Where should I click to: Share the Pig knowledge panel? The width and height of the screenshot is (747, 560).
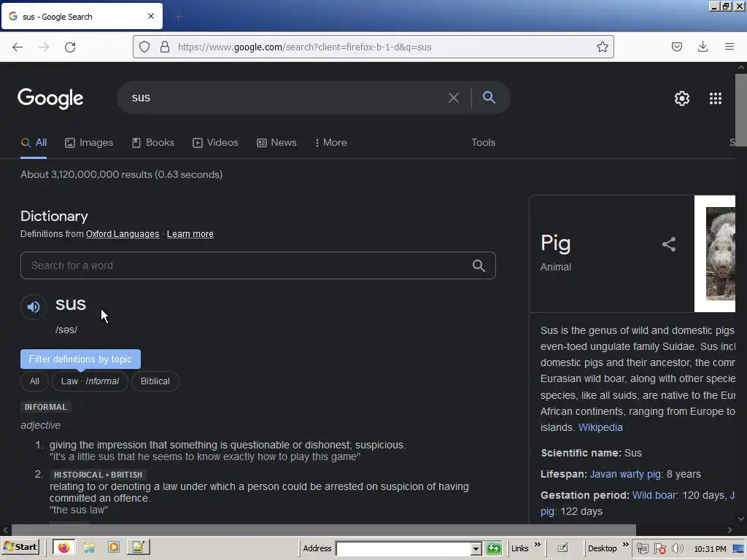click(x=669, y=244)
